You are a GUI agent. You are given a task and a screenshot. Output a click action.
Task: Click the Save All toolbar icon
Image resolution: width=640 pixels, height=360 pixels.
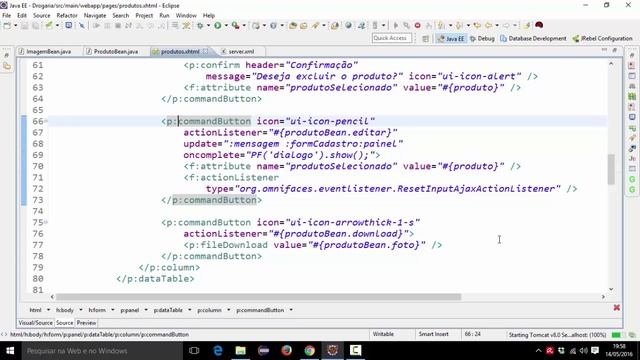(36, 26)
